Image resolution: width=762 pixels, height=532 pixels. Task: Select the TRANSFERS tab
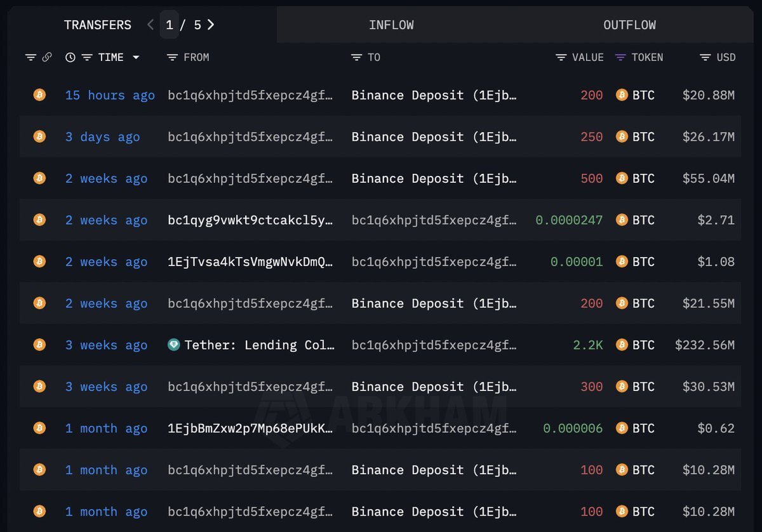coord(98,25)
